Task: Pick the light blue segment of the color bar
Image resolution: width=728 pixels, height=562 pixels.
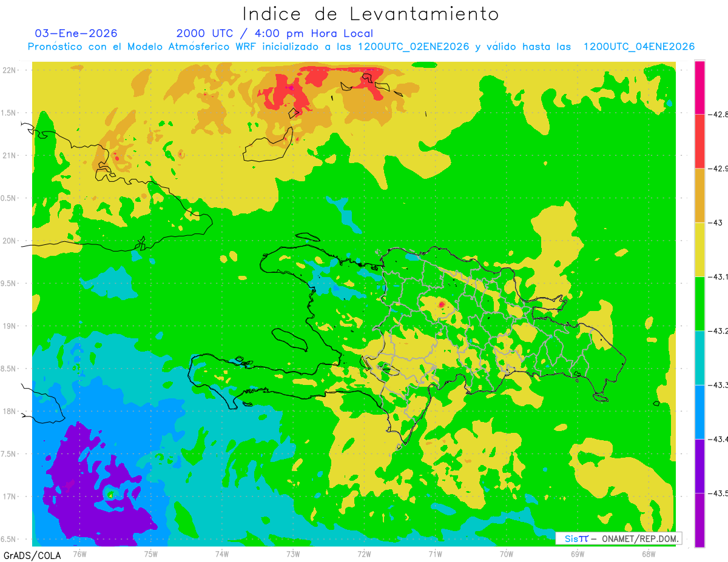Action: [699, 412]
